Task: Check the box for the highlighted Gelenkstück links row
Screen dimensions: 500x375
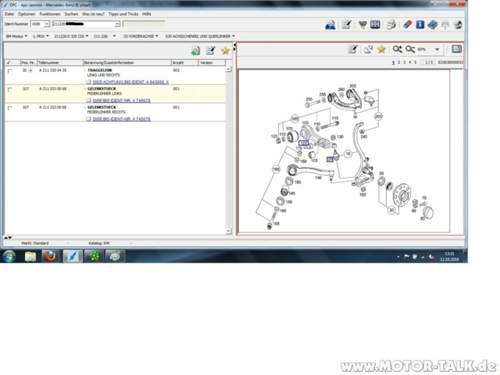Action: [x=10, y=89]
